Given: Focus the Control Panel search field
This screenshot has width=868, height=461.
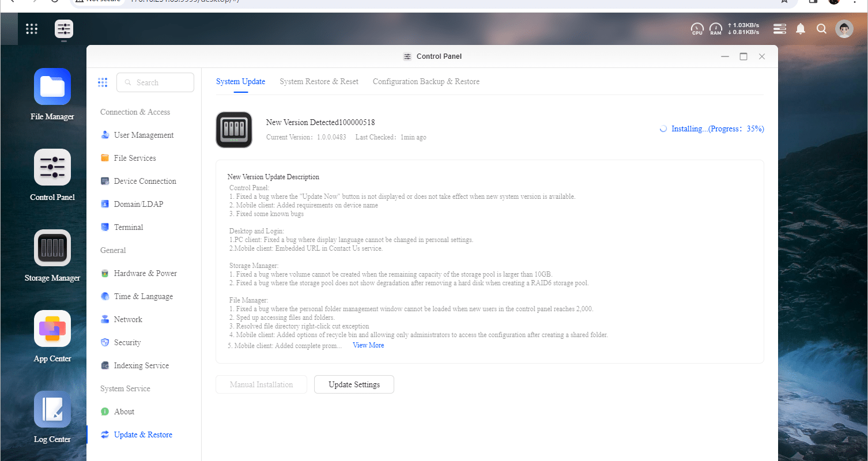Looking at the screenshot, I should (155, 82).
